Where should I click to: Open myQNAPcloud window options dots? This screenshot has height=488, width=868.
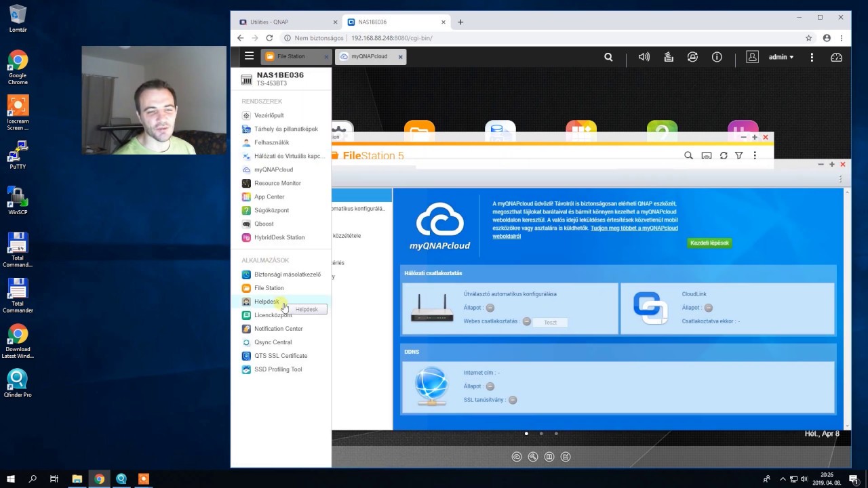840,180
